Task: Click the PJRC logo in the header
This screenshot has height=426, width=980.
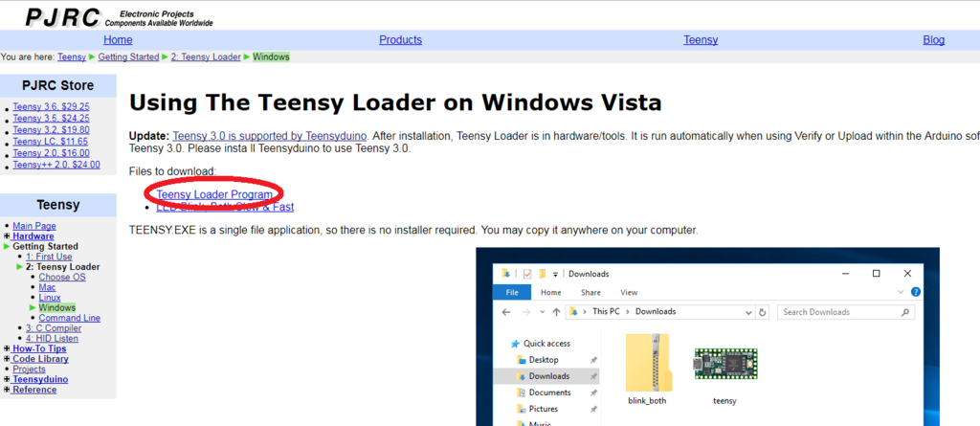Action: [62, 17]
